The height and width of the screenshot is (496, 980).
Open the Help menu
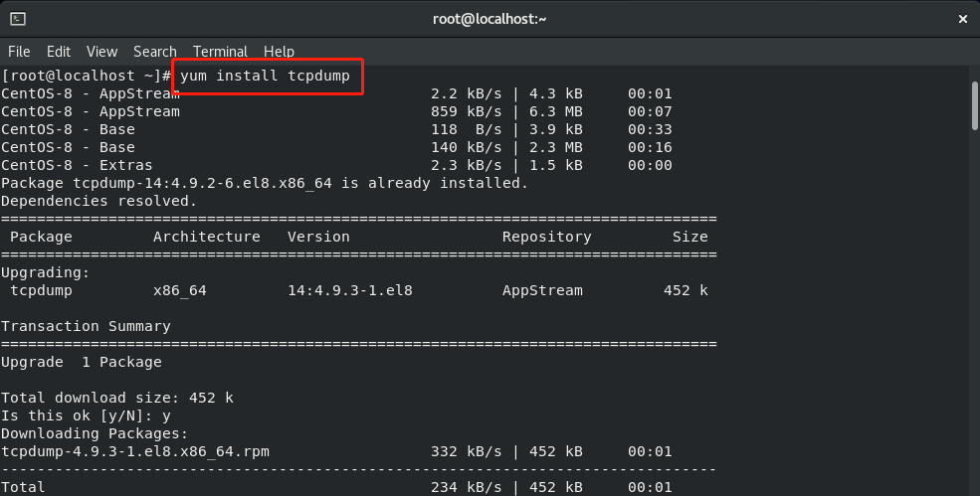[279, 52]
